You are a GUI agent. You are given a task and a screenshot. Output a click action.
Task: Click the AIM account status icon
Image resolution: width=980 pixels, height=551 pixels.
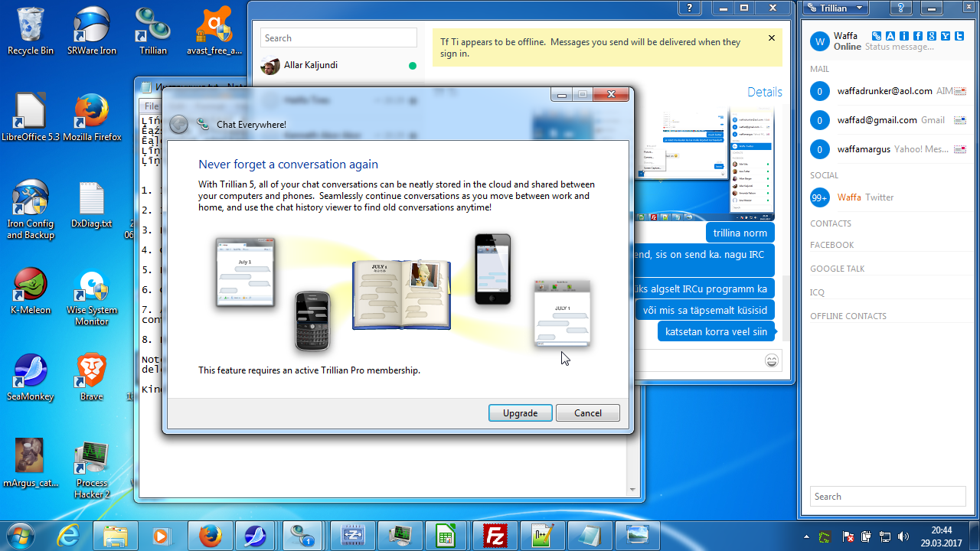pos(890,36)
